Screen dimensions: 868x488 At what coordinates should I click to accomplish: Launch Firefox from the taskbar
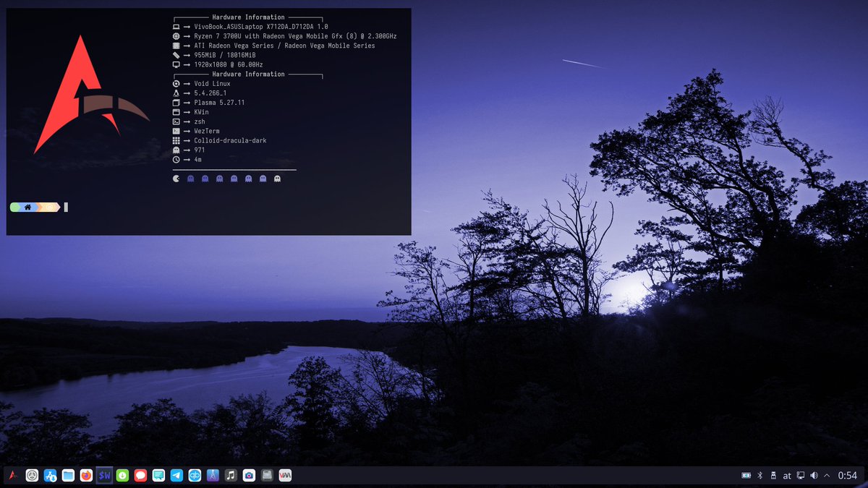coord(86,475)
